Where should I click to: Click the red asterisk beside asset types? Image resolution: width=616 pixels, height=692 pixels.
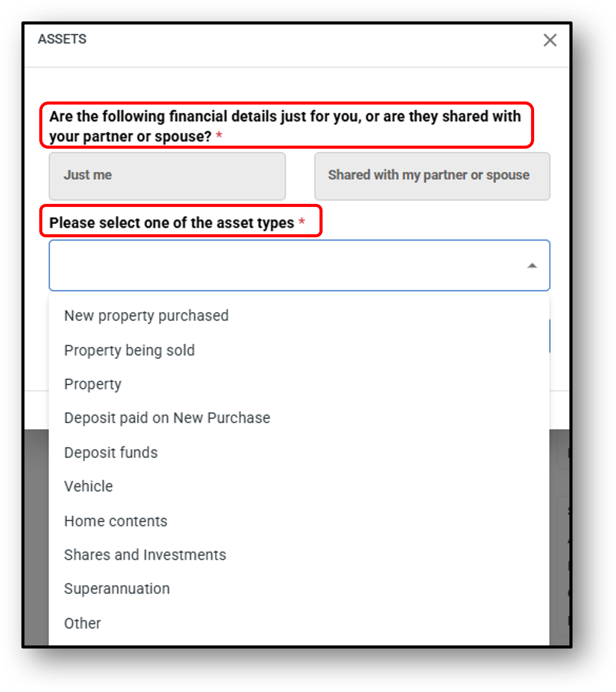[301, 222]
